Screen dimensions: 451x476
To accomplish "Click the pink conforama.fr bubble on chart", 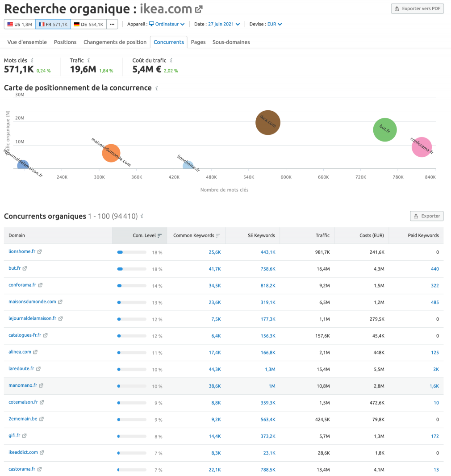I will (x=422, y=147).
